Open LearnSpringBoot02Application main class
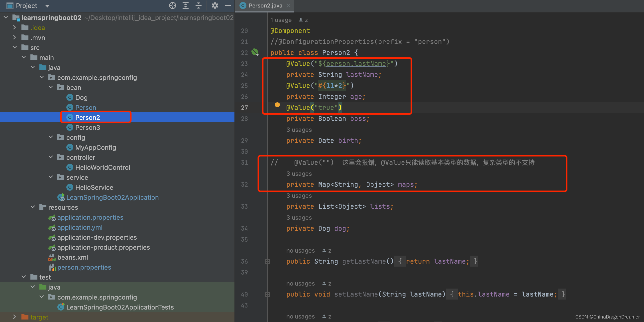 pyautogui.click(x=112, y=197)
